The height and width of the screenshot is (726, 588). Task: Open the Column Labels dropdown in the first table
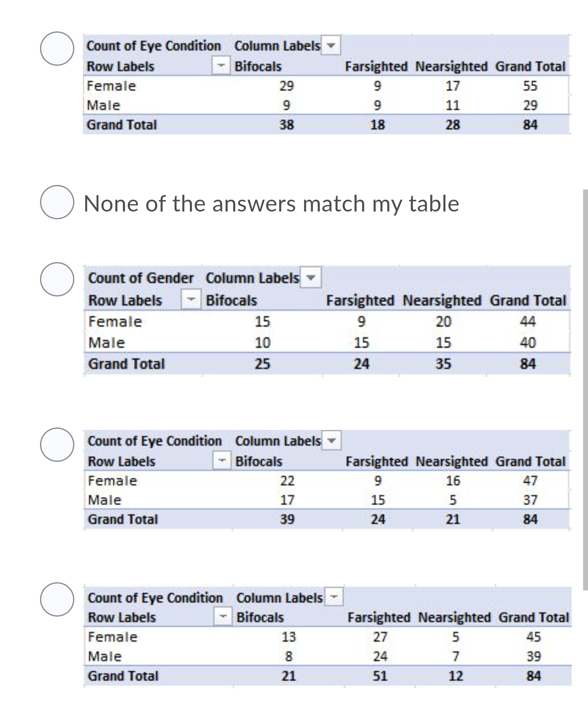tap(331, 46)
